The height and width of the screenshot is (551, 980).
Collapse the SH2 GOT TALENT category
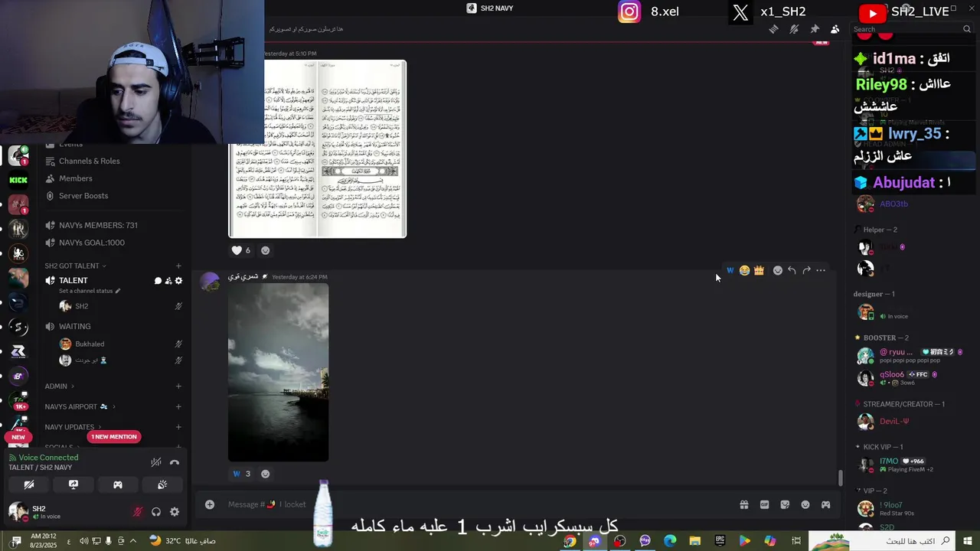(75, 266)
